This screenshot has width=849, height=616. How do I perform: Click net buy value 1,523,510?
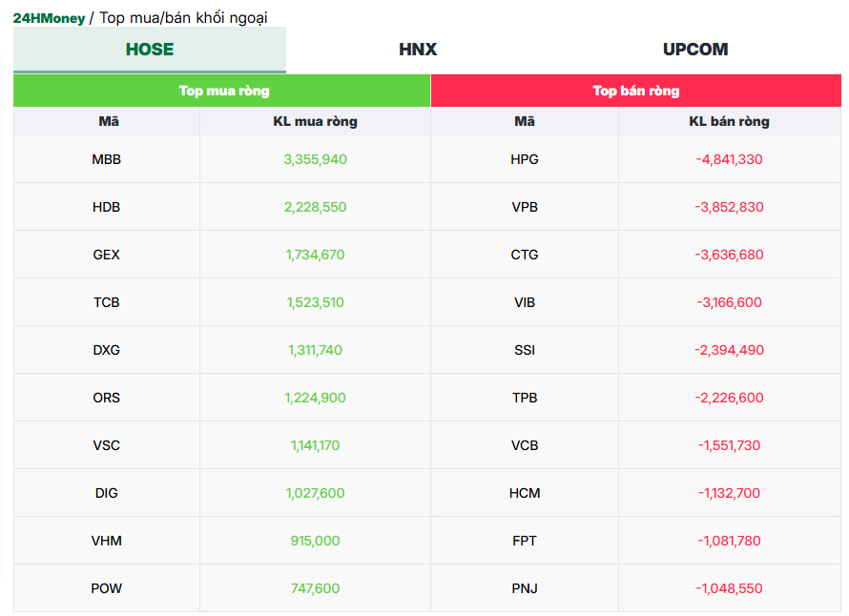click(315, 302)
